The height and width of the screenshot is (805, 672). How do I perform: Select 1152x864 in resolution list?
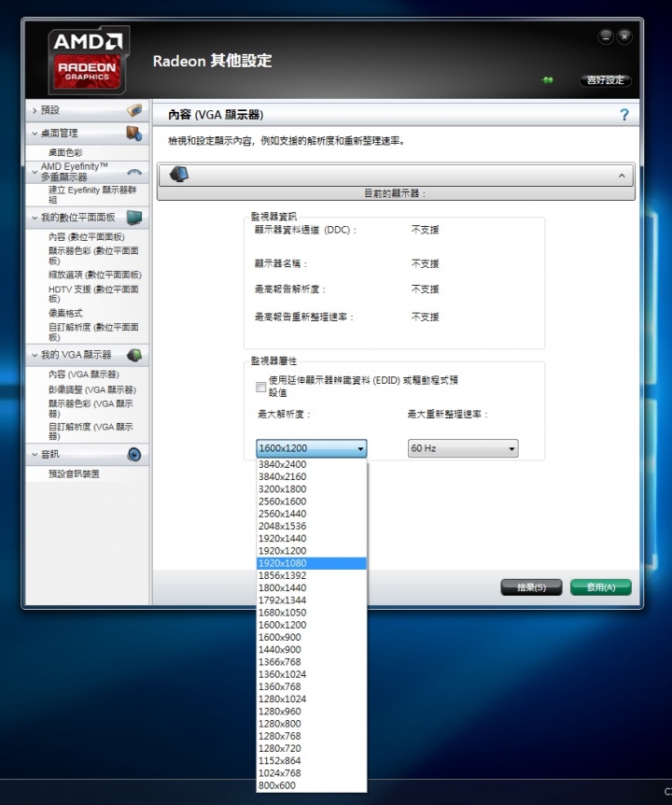pyautogui.click(x=312, y=760)
